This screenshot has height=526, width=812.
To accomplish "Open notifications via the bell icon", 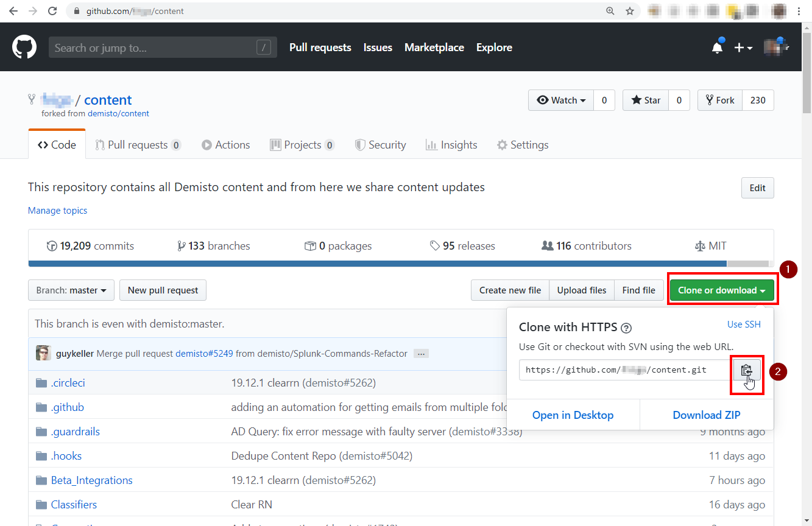I will click(717, 47).
